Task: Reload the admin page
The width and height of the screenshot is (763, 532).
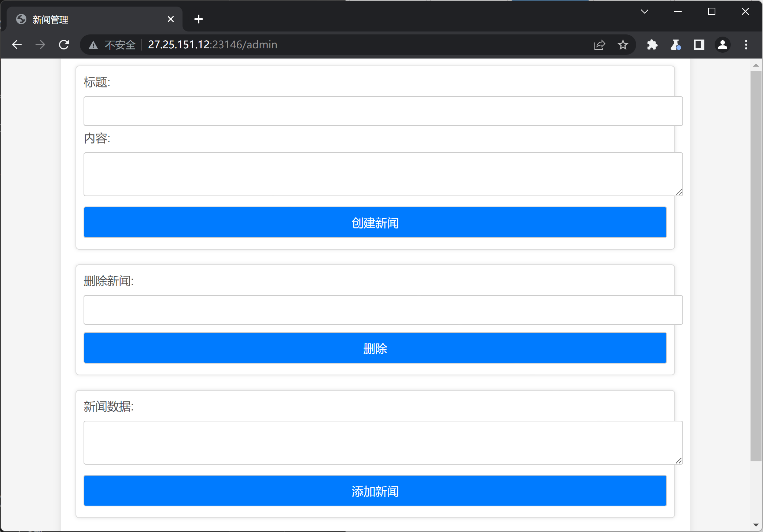Action: (64, 45)
